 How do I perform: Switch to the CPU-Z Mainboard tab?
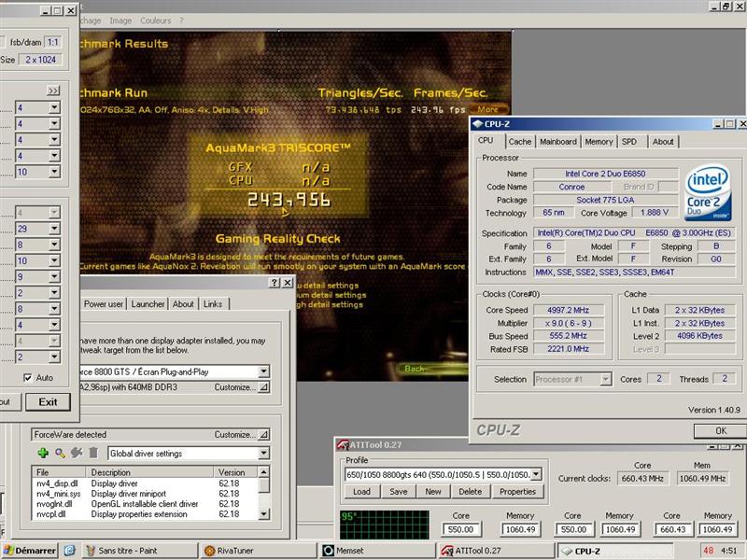[x=558, y=142]
